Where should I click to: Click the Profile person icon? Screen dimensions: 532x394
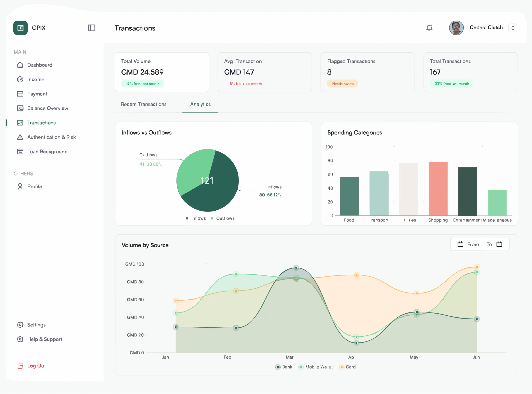click(20, 186)
